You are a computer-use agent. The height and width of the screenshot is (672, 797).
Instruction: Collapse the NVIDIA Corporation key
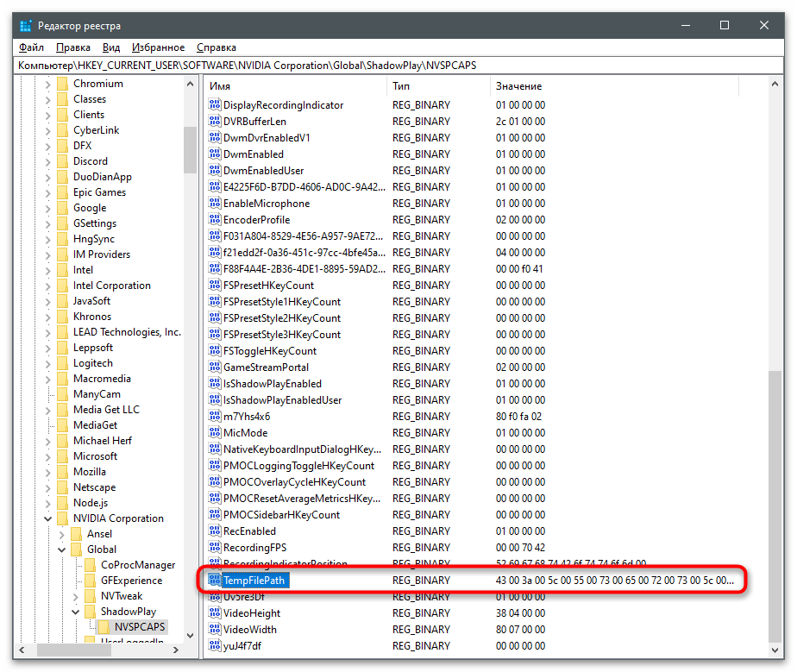[x=47, y=518]
